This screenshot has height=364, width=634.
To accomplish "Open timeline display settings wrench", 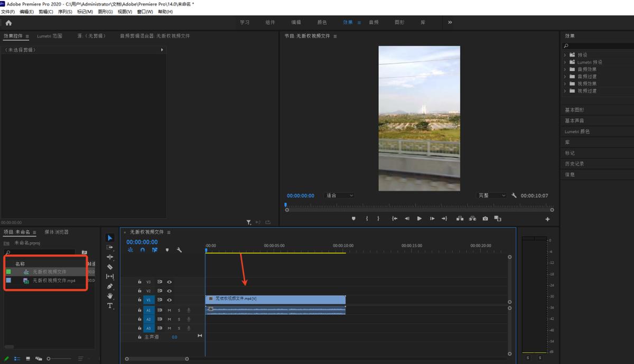I will tap(179, 250).
